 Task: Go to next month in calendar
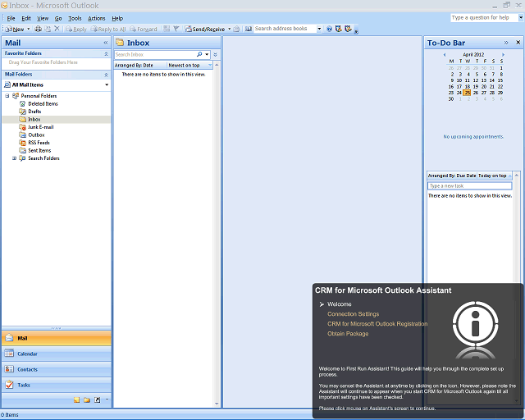(x=503, y=55)
